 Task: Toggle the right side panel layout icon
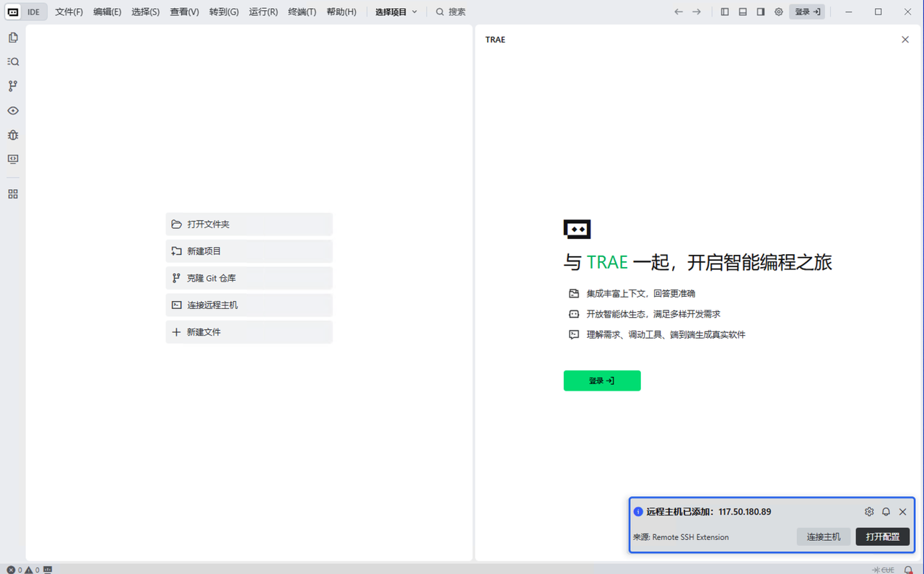click(x=761, y=12)
